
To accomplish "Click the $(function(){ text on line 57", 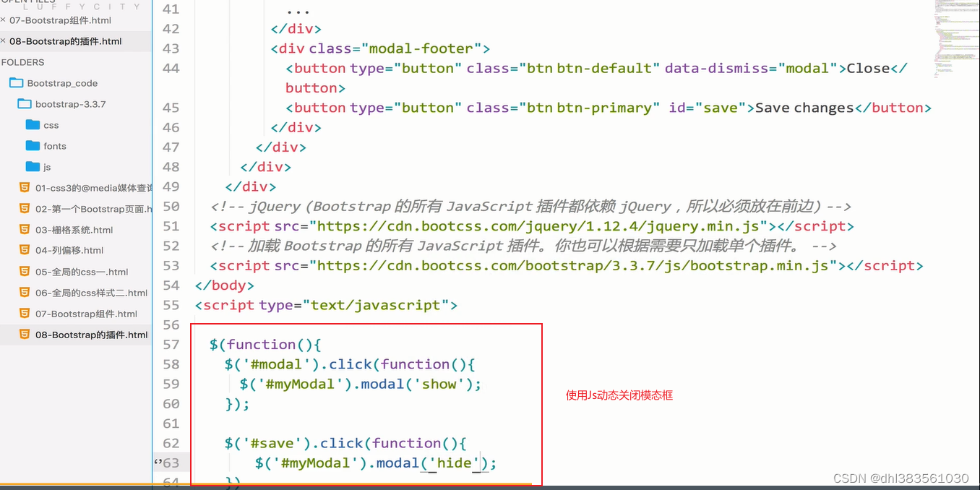I will pos(265,345).
